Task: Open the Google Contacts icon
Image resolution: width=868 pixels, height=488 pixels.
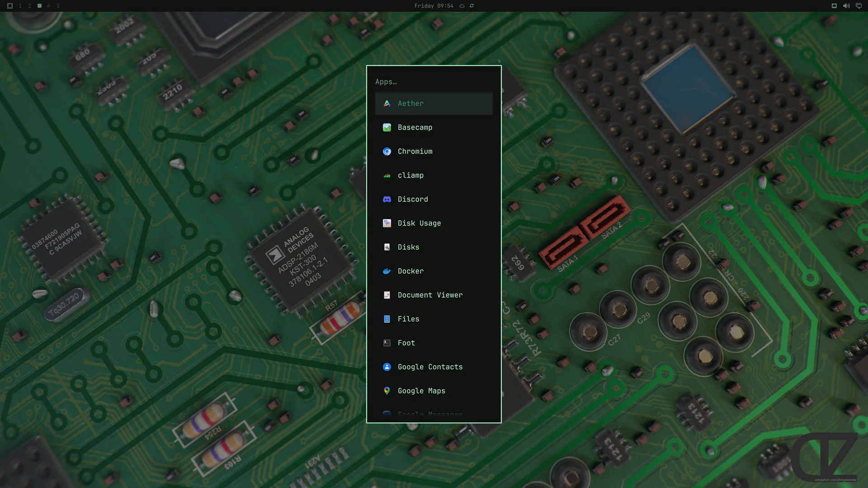Action: pos(387,367)
